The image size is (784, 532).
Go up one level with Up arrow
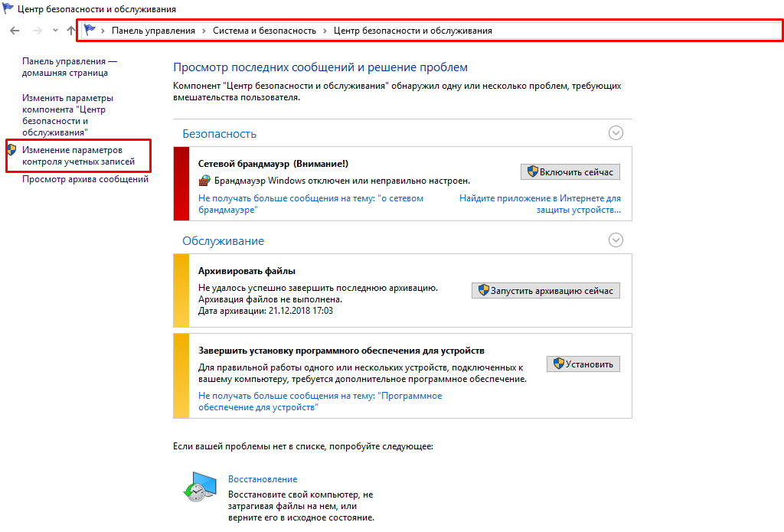pyautogui.click(x=71, y=31)
